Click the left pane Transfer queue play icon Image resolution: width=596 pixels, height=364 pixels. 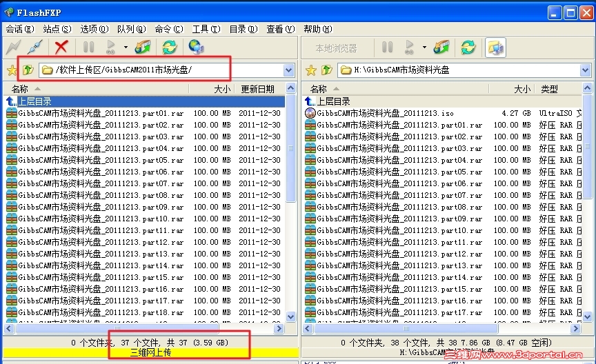click(x=110, y=47)
